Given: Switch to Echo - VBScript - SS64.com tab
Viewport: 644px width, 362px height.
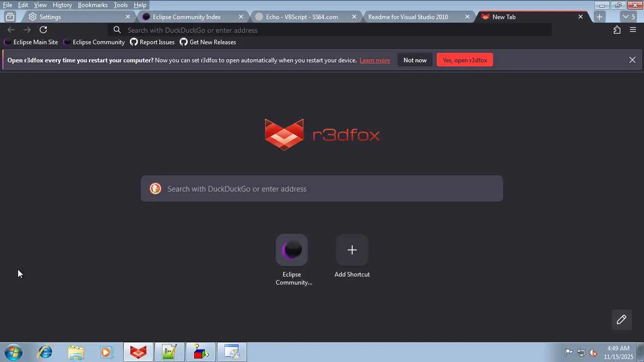Looking at the screenshot, I should coord(306,17).
